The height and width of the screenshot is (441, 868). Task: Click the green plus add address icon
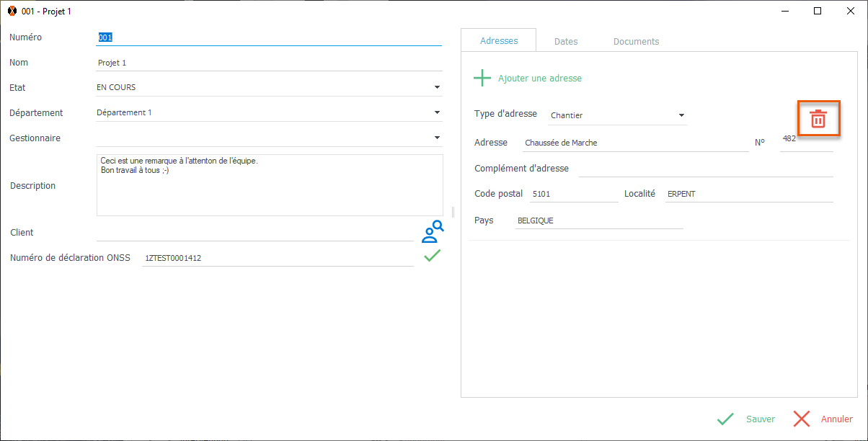click(482, 78)
